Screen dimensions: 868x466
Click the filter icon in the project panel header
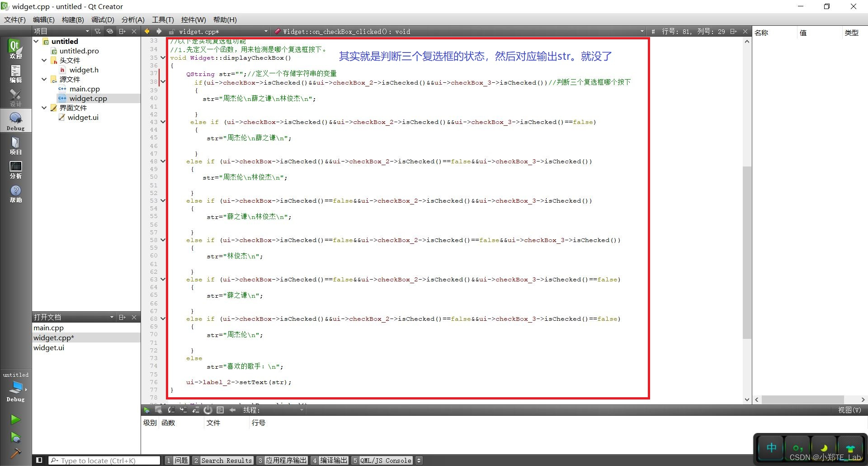pyautogui.click(x=98, y=31)
